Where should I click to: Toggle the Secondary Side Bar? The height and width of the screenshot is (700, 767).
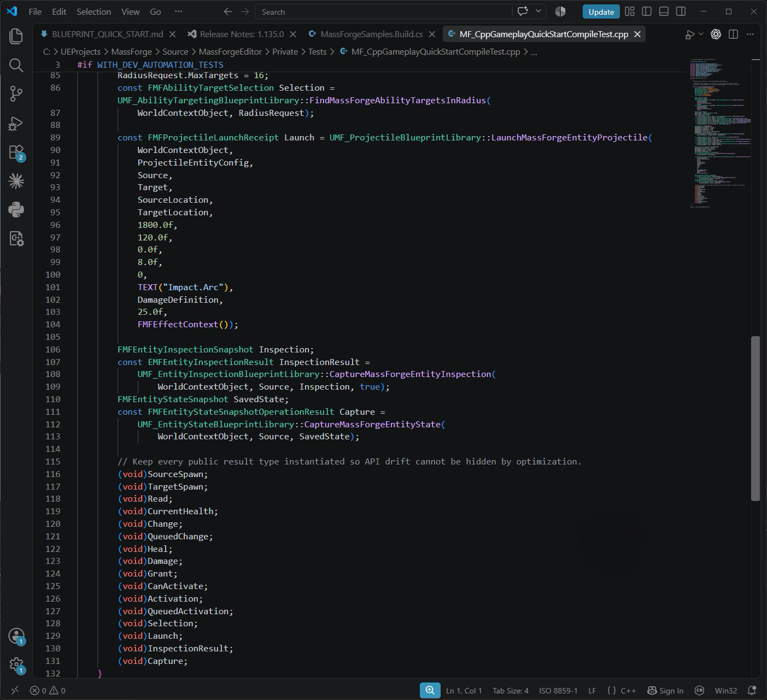click(x=681, y=11)
